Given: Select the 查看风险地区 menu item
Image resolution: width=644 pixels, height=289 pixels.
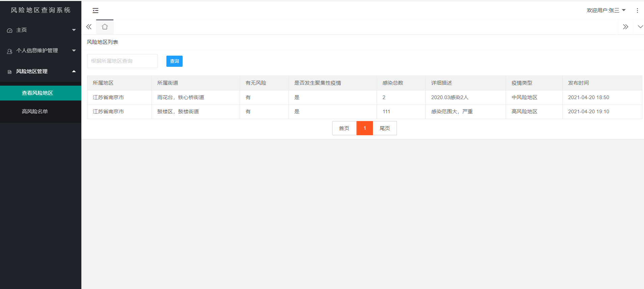Looking at the screenshot, I should 41,93.
